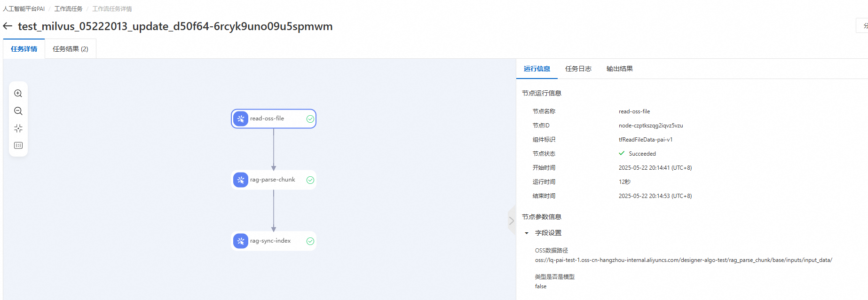Go to 人工智能平台PAI breadcrumb
Viewport: 868px width, 300px height.
[x=24, y=9]
